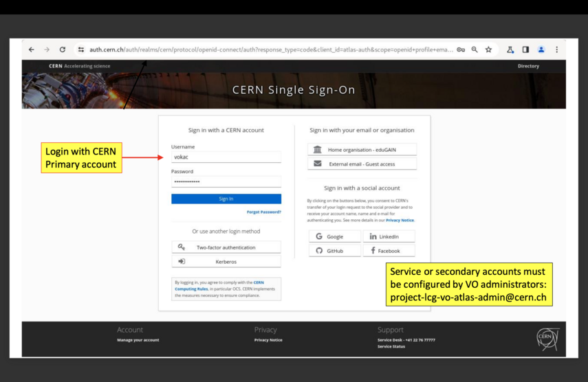Bookmark page using the star icon
This screenshot has width=588, height=382.
[x=489, y=49]
